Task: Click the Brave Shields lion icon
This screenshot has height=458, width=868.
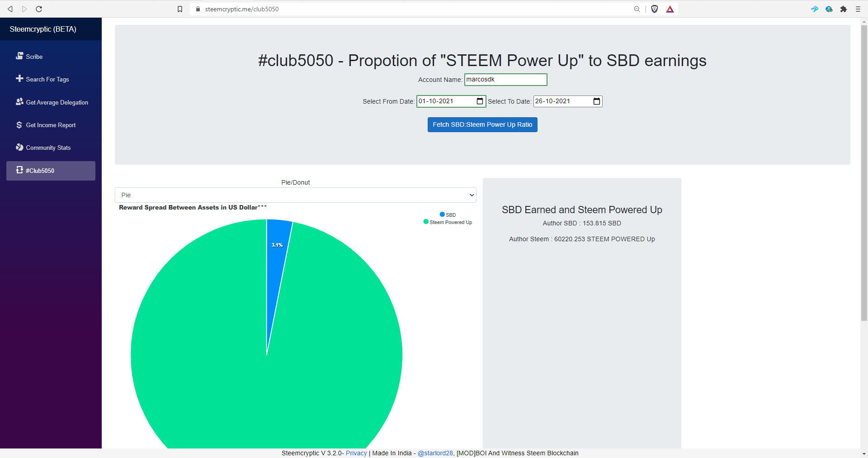Action: tap(654, 9)
